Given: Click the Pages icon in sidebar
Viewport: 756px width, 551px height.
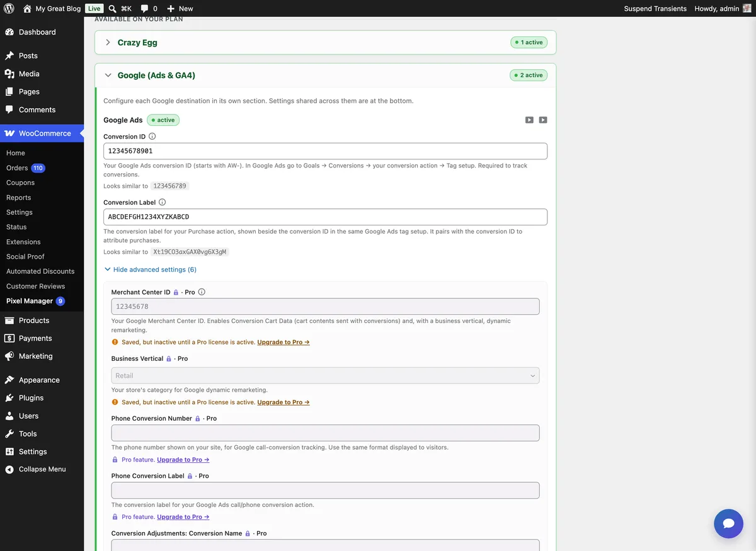Looking at the screenshot, I should (9, 91).
